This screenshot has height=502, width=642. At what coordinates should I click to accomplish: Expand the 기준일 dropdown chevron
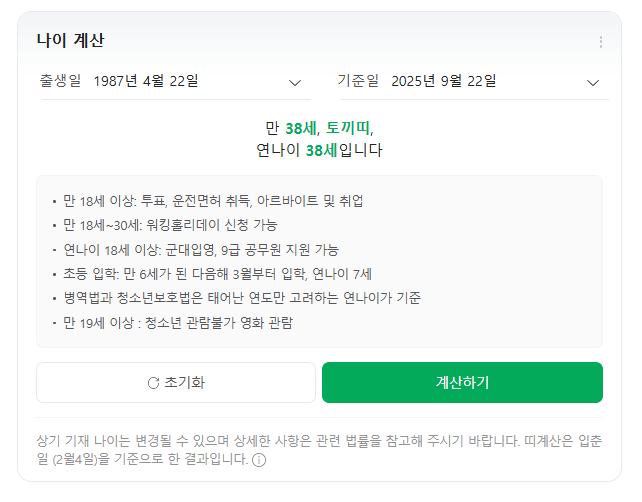point(593,82)
